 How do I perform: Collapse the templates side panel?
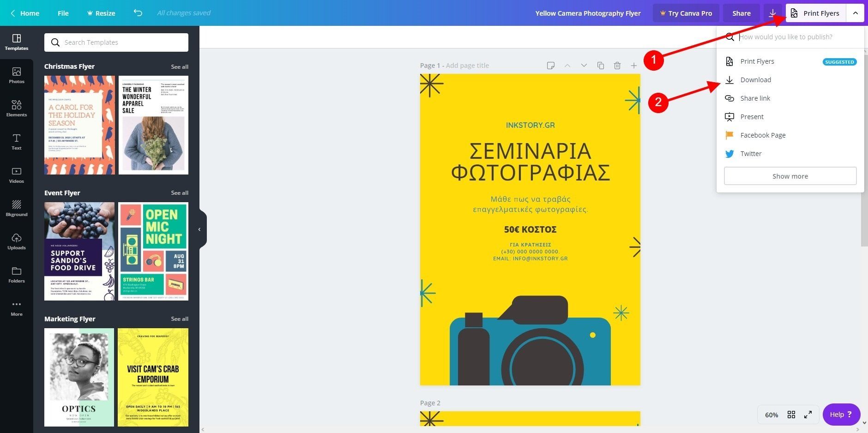tap(199, 229)
